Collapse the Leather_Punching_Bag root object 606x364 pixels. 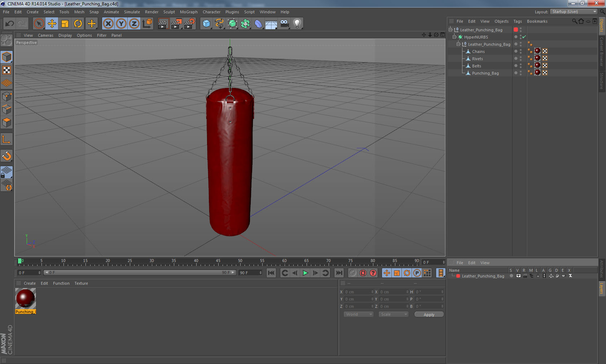450,30
